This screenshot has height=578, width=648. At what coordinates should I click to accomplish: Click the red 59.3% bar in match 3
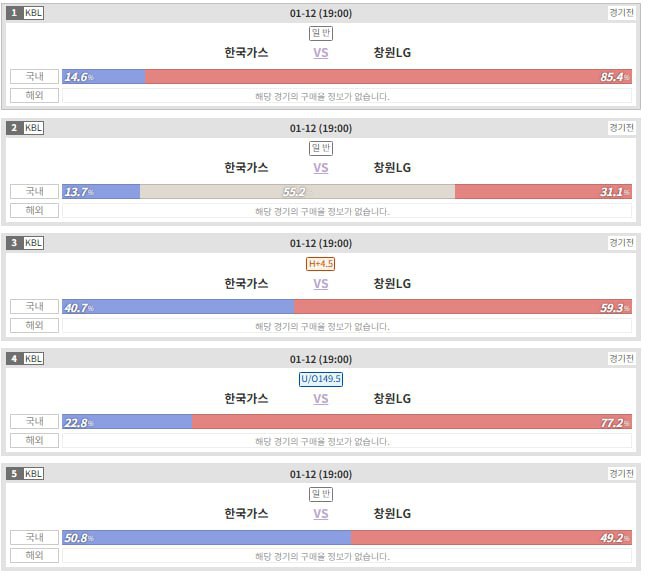463,307
